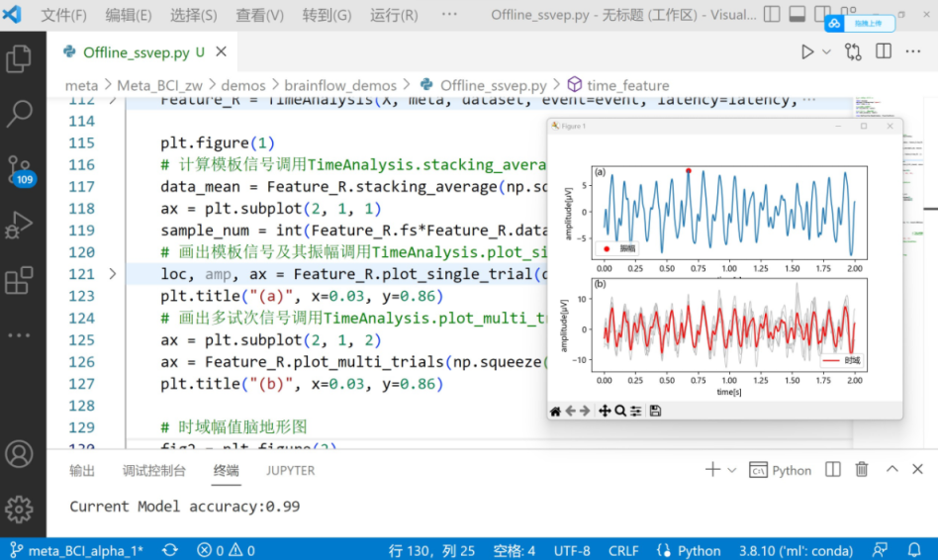The image size is (938, 560).
Task: Select the 3.8.10 conda interpreter in status bar
Action: coord(806,550)
